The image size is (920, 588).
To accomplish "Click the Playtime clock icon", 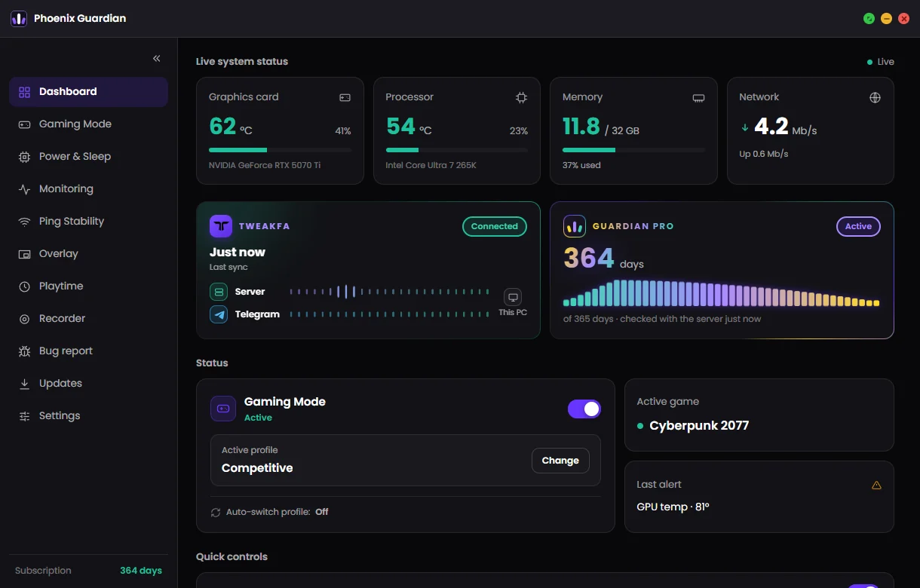I will coord(24,286).
